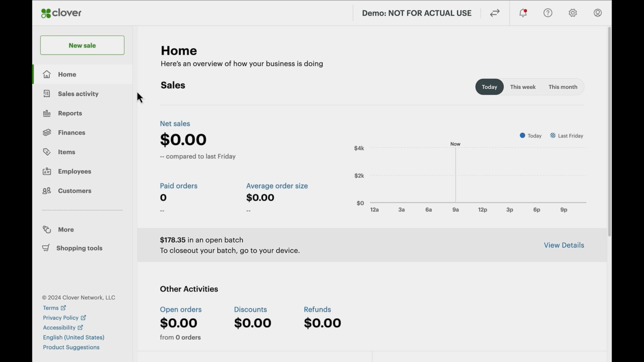Start a New sale
Screen dimensions: 644x362
click(x=82, y=45)
